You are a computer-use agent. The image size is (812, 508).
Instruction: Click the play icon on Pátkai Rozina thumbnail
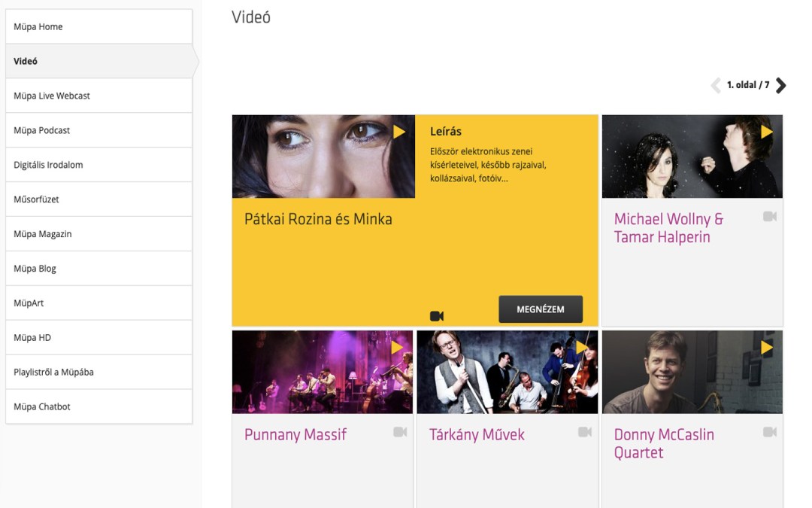tap(399, 132)
